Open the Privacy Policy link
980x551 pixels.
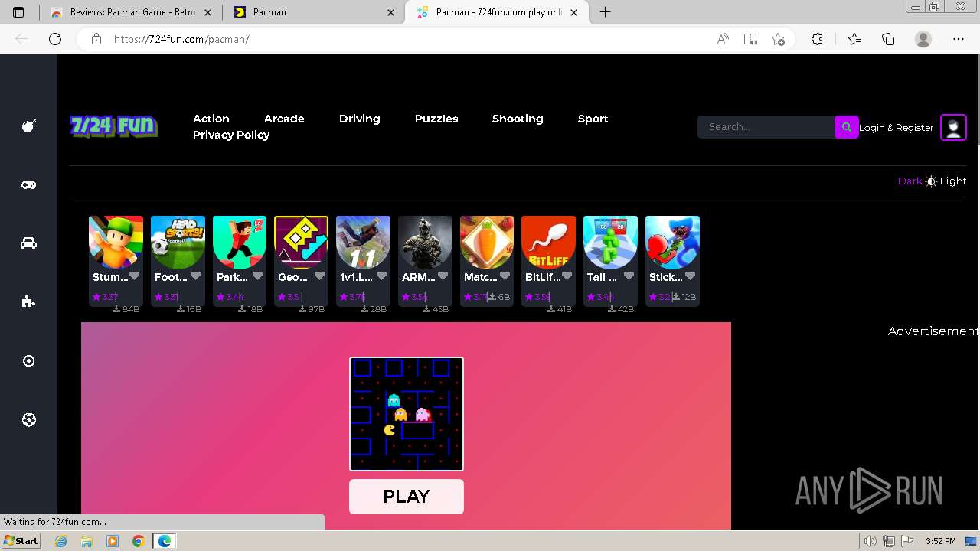tap(231, 135)
